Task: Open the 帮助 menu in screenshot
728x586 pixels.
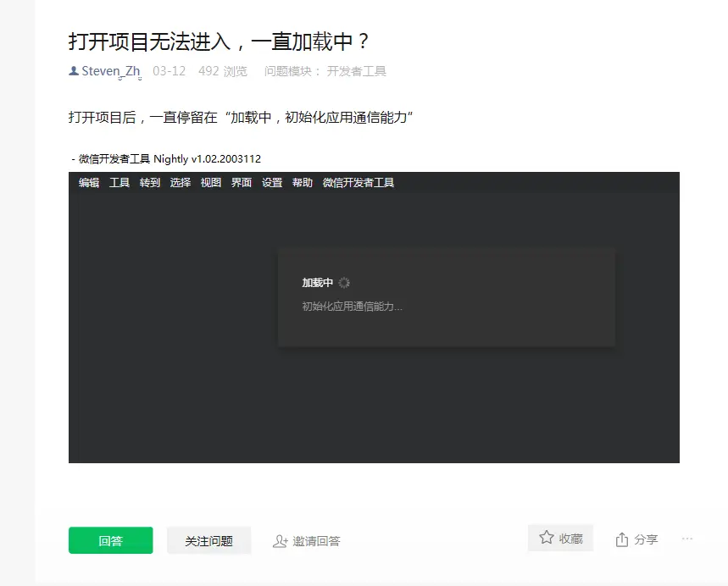Action: 303,182
